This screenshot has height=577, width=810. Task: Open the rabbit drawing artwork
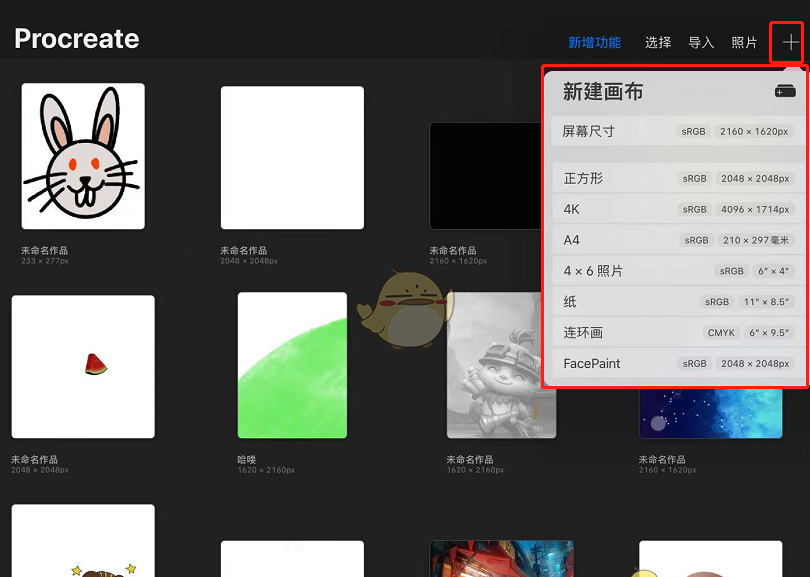[83, 156]
